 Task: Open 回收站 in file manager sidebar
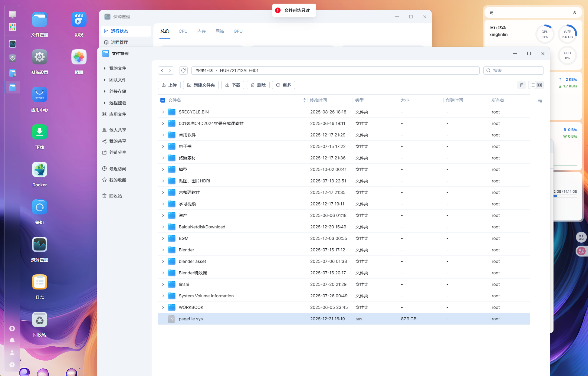[x=115, y=196]
